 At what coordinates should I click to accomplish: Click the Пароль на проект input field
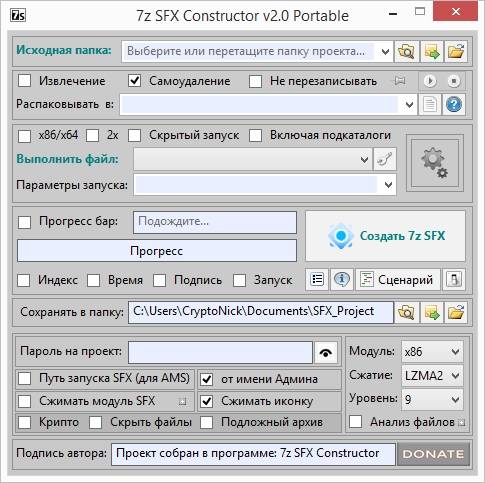click(x=220, y=352)
